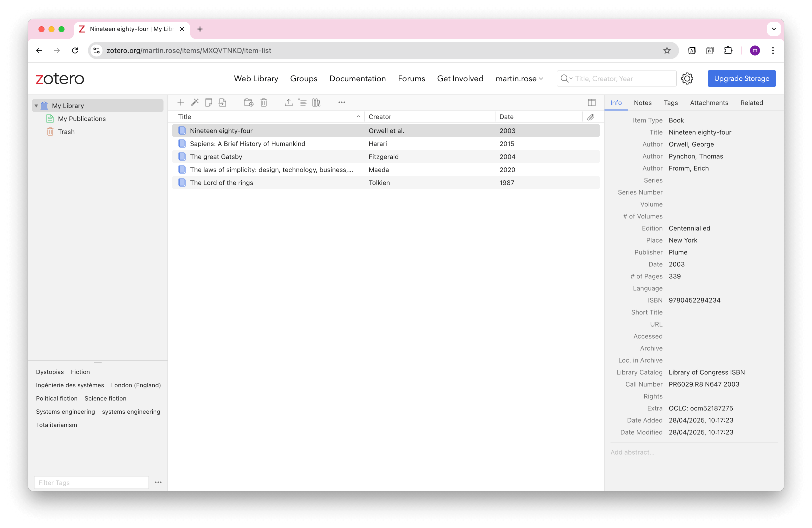Switch to the Attachments tab
812x528 pixels.
[x=709, y=103]
